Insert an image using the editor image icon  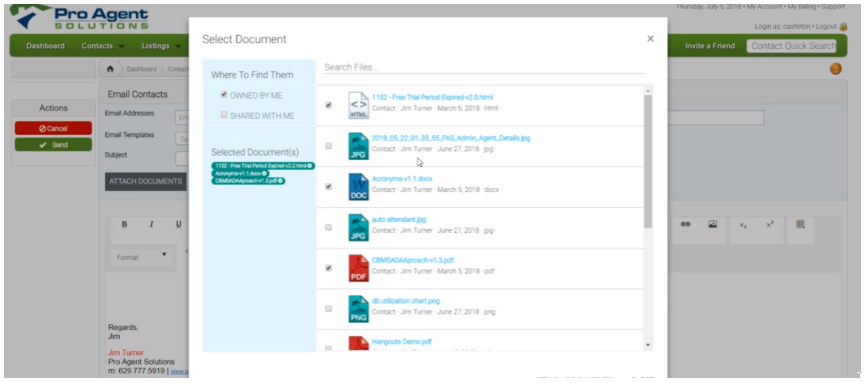713,224
